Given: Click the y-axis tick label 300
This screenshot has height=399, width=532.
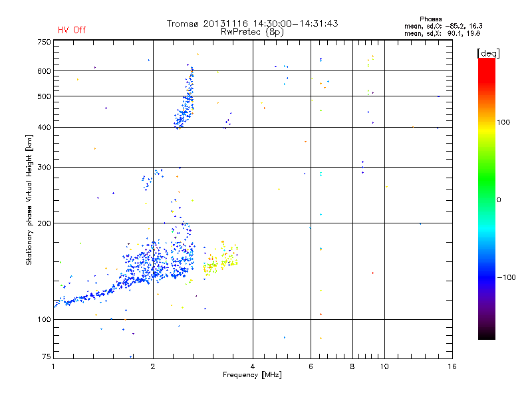Looking at the screenshot, I should click(x=44, y=168).
